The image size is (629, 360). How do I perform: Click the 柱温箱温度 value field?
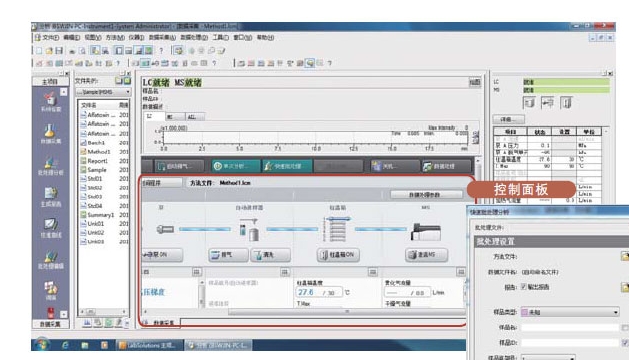pos(319,293)
